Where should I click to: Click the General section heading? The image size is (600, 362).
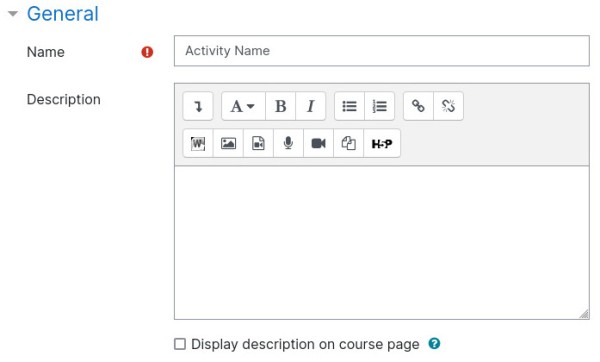tap(63, 14)
